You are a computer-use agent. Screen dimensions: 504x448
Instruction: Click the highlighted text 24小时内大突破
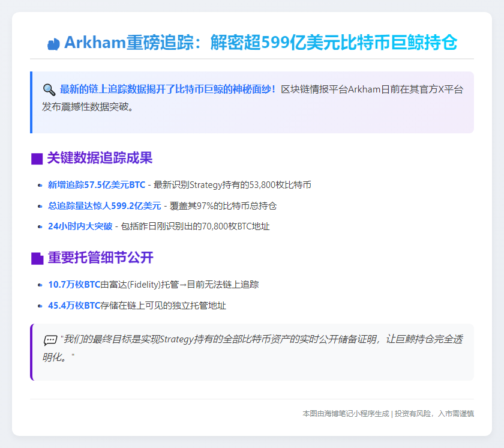click(x=80, y=226)
